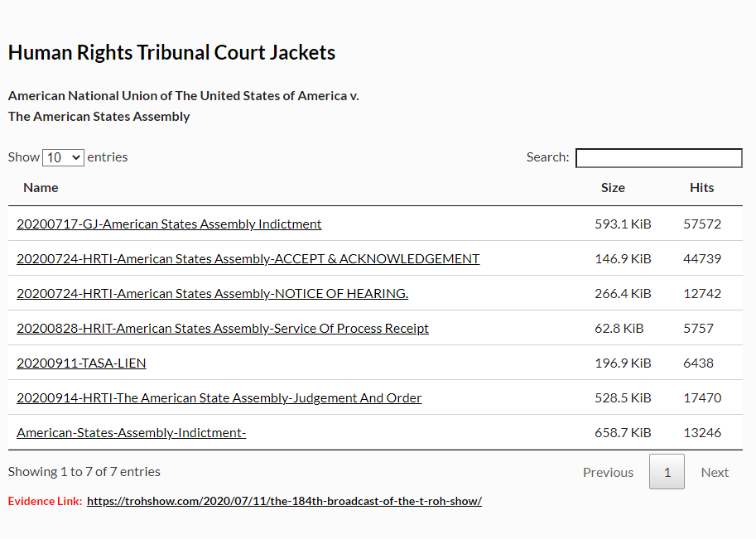The image size is (756, 539).
Task: Open 20200717-GJ American States Assembly Indictment link
Action: tap(169, 224)
